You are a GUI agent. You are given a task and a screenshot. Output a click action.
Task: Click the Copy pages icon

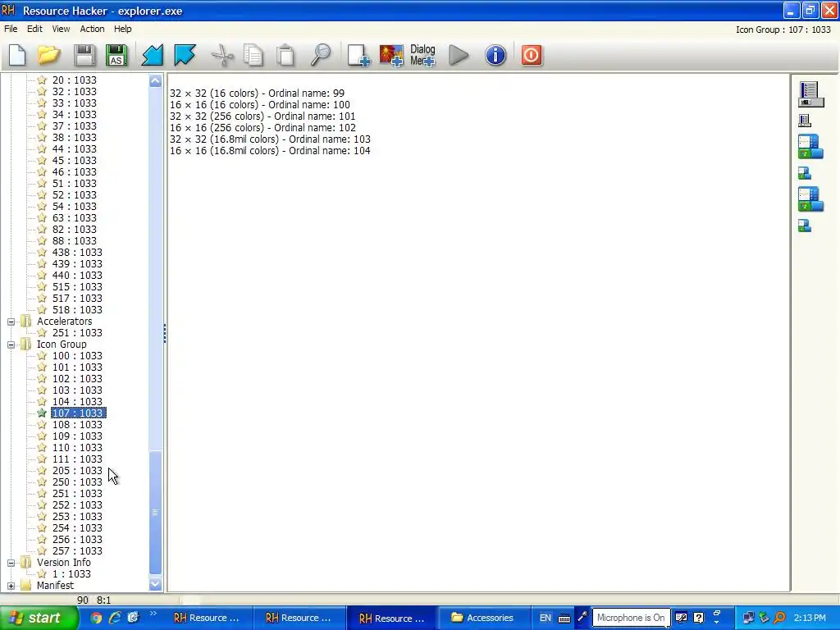click(253, 55)
